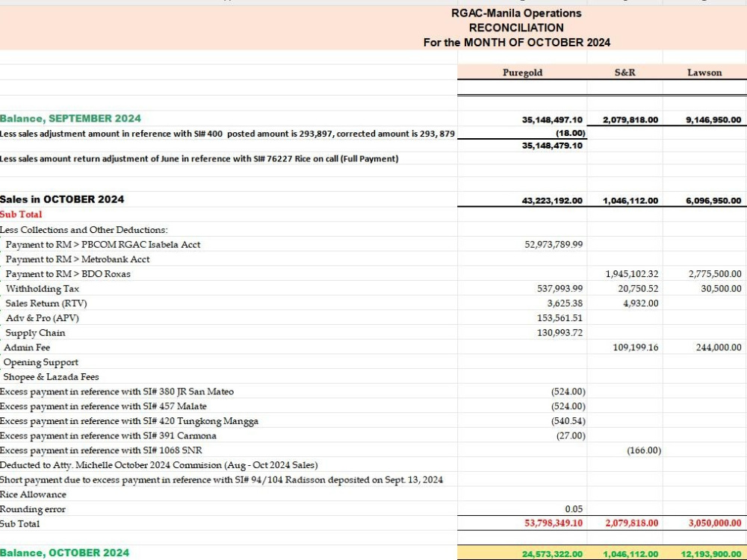Select (524.00) in the SI# 380 San Mateo row
This screenshot has width=747, height=560.
tap(568, 392)
